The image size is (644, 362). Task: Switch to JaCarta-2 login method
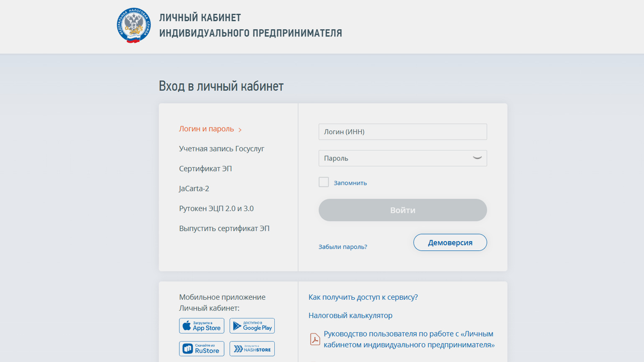point(194,189)
